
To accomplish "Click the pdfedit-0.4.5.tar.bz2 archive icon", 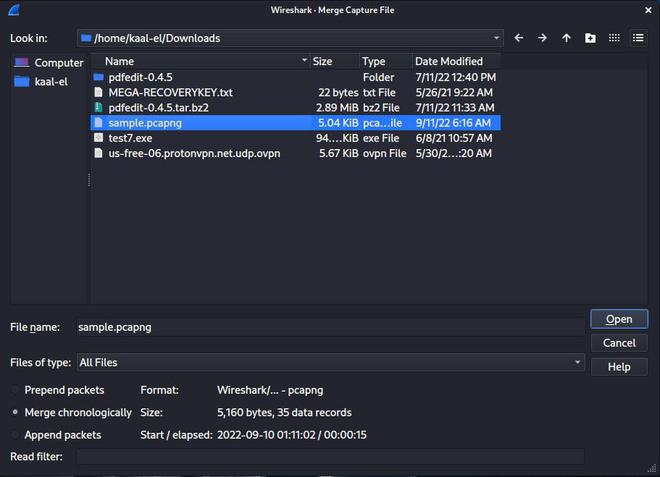I will coord(98,107).
